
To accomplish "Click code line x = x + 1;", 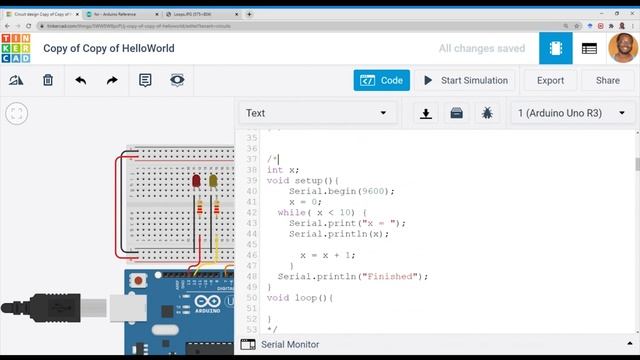I will (328, 255).
